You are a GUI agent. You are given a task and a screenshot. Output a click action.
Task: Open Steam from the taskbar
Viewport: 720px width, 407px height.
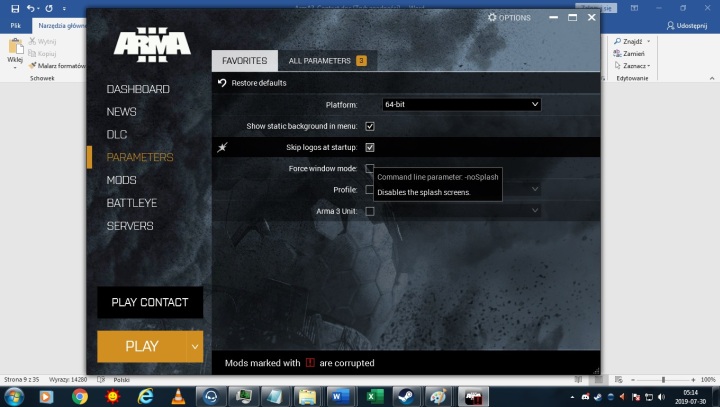(x=405, y=396)
